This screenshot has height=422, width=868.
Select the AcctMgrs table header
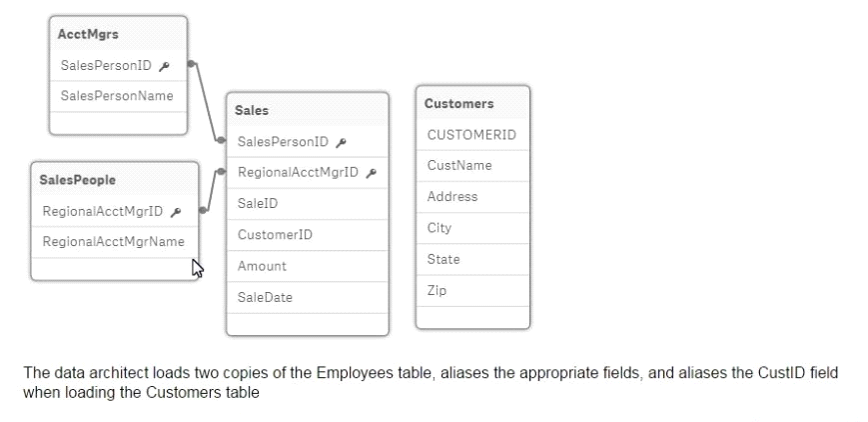[118, 34]
